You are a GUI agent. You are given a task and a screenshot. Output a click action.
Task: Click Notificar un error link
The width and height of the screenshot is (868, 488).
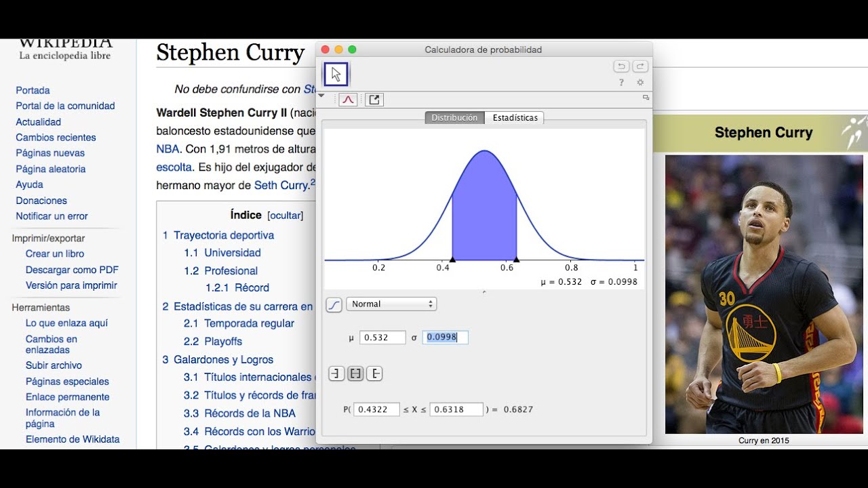[x=52, y=216]
